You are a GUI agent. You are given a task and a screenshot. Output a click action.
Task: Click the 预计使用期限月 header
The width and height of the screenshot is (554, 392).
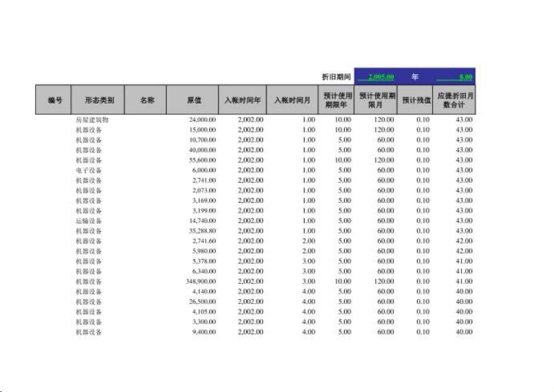pyautogui.click(x=376, y=100)
